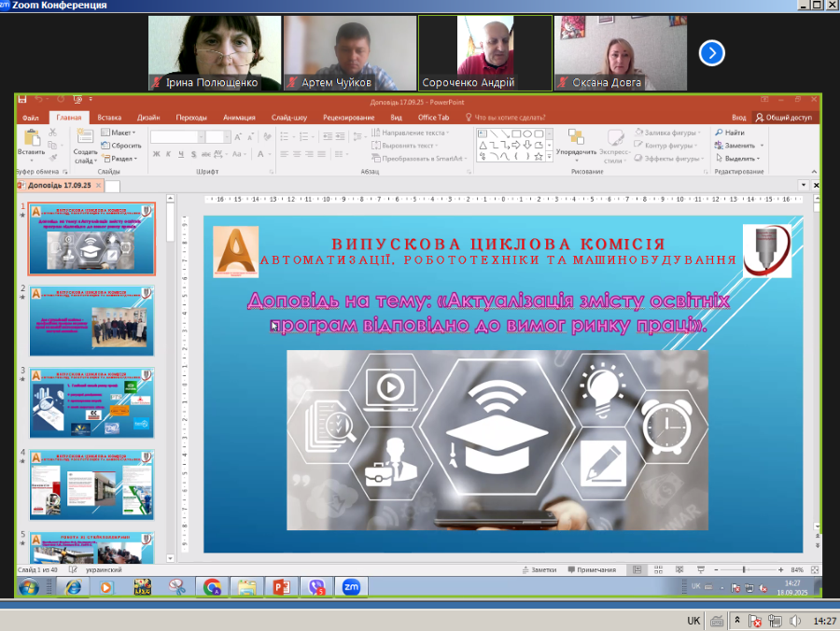The width and height of the screenshot is (840, 631).
Task: Click the Общий доступ share button
Action: tap(785, 118)
